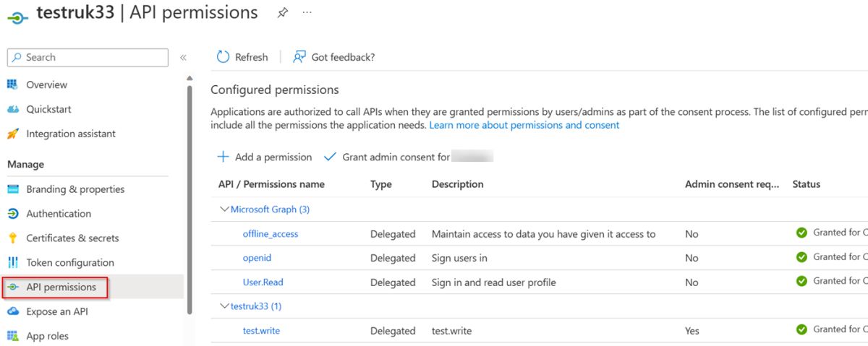The image size is (868, 346).
Task: Open Learn more about permissions and consent
Action: (524, 125)
